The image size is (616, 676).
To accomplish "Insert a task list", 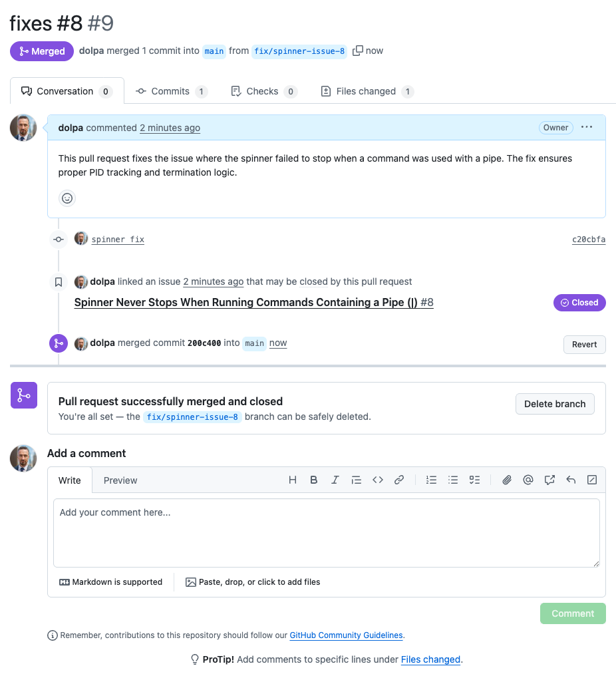I will (475, 480).
